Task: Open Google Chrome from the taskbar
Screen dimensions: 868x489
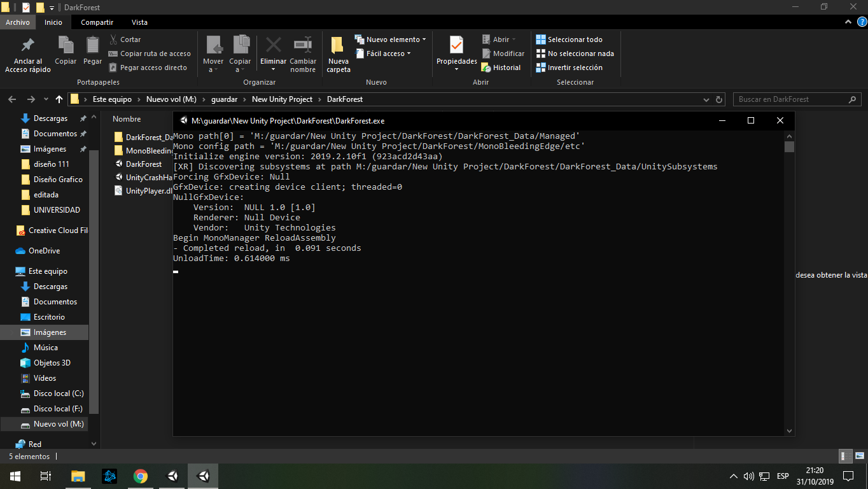Action: click(141, 476)
